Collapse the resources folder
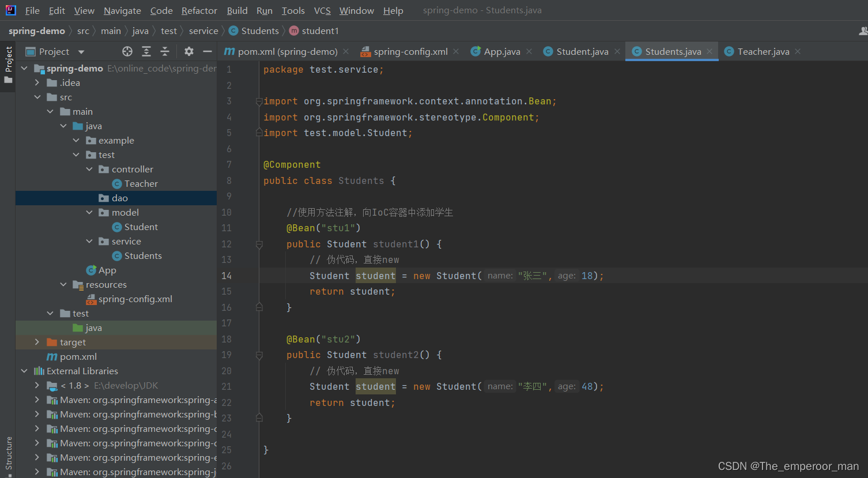 pyautogui.click(x=63, y=284)
